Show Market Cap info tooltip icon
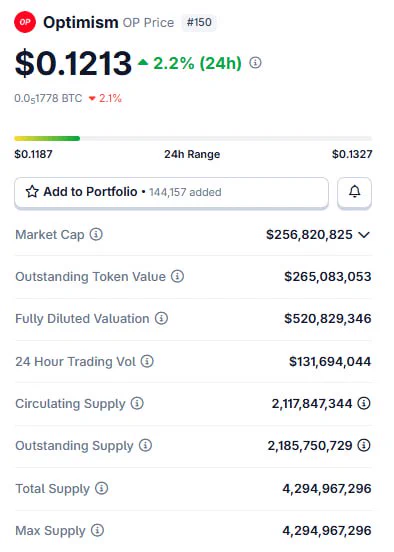The width and height of the screenshot is (394, 552). 96,234
